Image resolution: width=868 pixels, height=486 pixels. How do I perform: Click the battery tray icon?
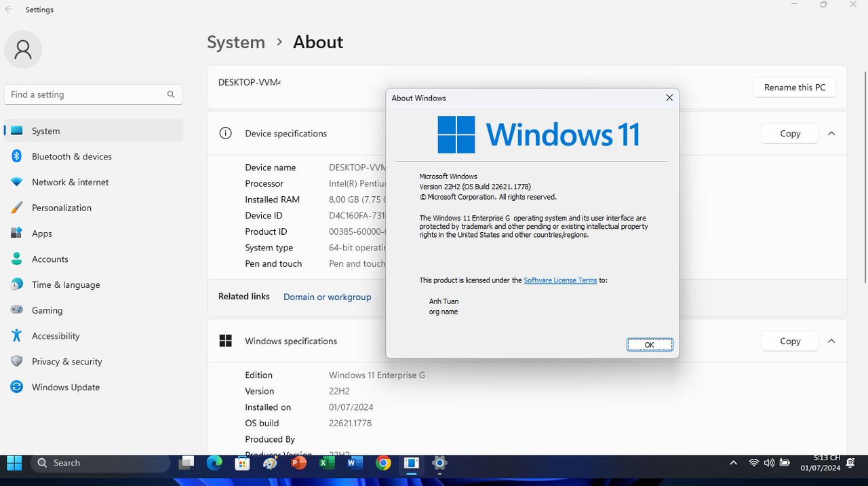click(785, 463)
